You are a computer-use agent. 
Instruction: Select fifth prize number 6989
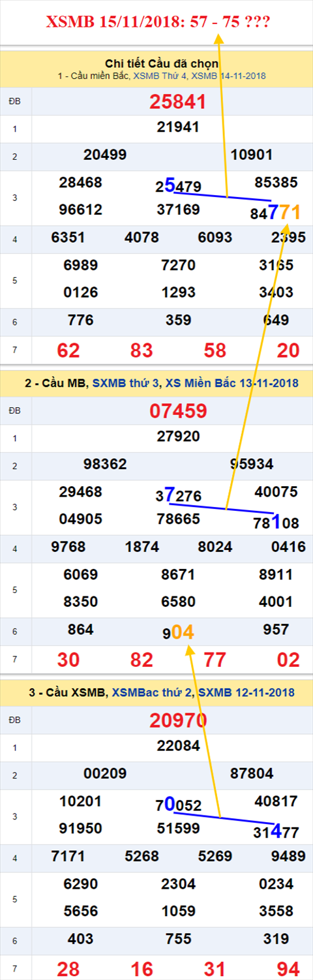pyautogui.click(x=81, y=266)
